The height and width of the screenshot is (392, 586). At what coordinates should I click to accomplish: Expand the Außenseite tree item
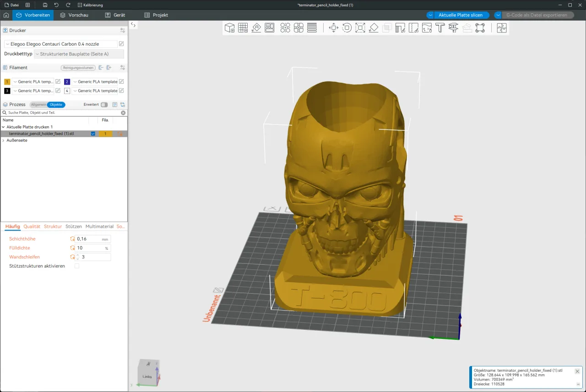coord(4,140)
